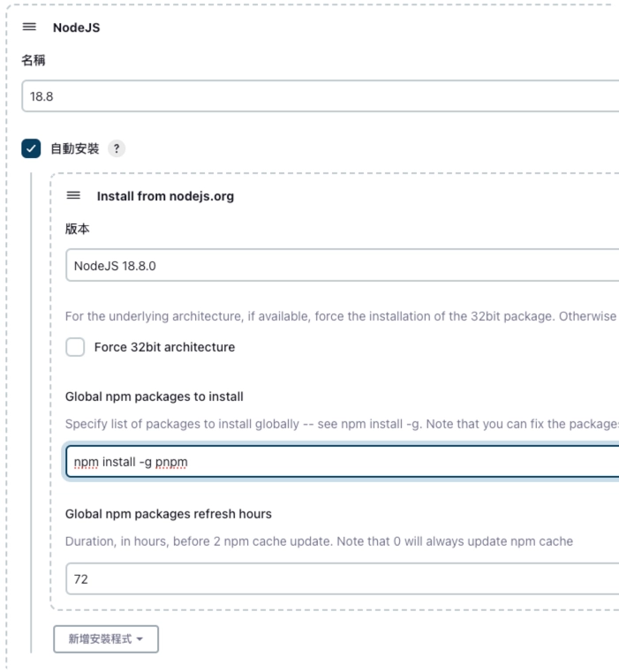This screenshot has width=619, height=672.
Task: Open the 版本 dropdown showing NodeJS 18.8.0
Action: (x=342, y=265)
